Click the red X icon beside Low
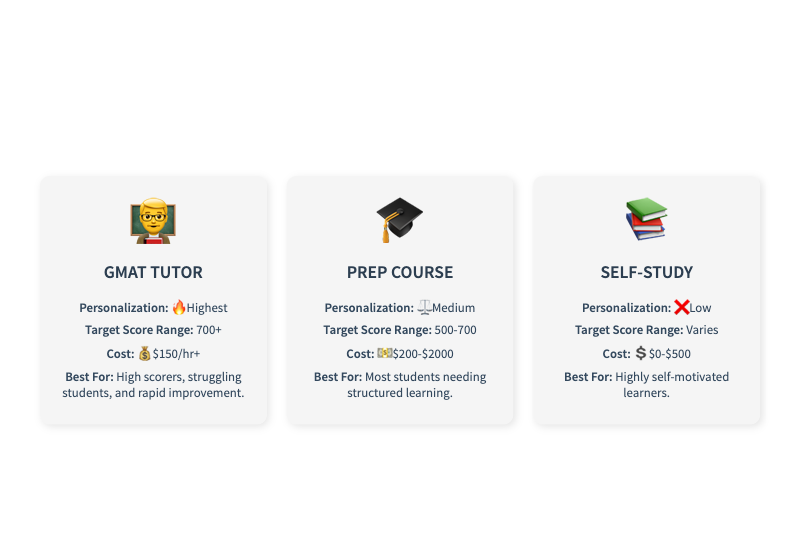800x550 pixels. [x=681, y=307]
